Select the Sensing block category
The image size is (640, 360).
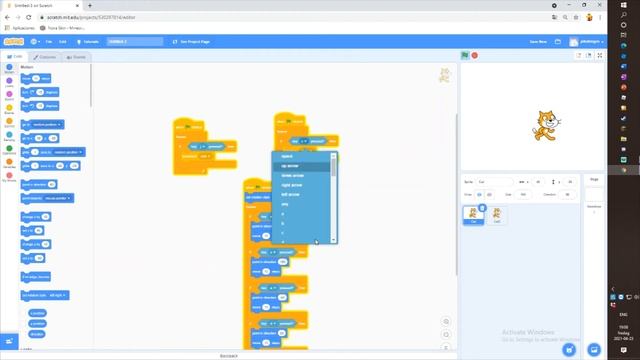[x=9, y=136]
